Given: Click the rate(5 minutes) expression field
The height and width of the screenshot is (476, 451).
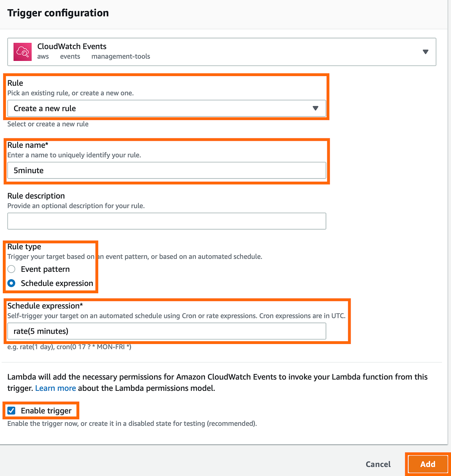Looking at the screenshot, I should coord(166,331).
